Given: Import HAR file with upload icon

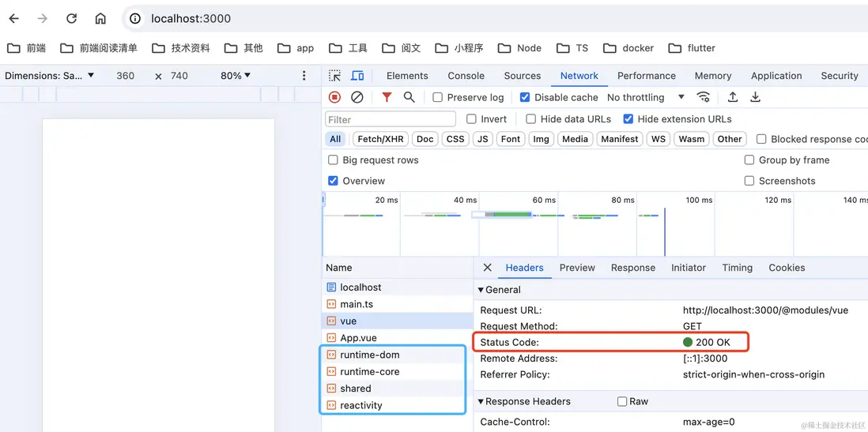Looking at the screenshot, I should (732, 97).
